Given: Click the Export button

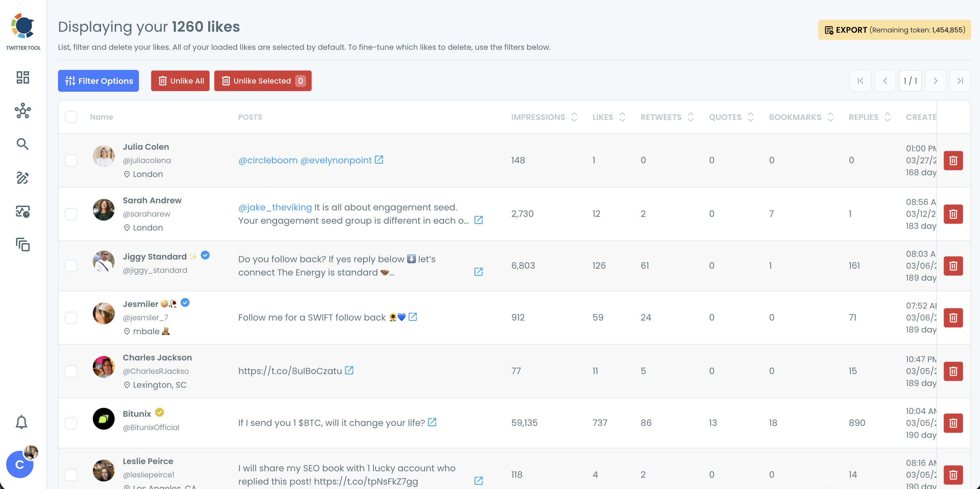Looking at the screenshot, I should [894, 30].
